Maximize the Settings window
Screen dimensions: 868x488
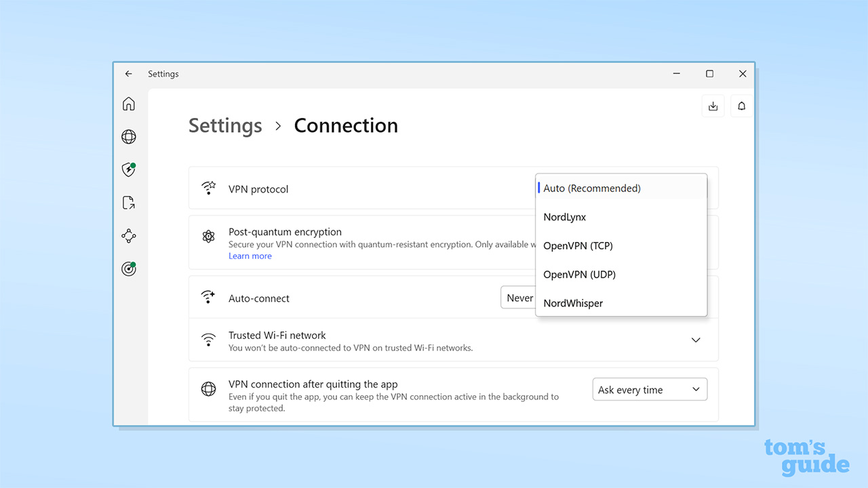click(709, 74)
